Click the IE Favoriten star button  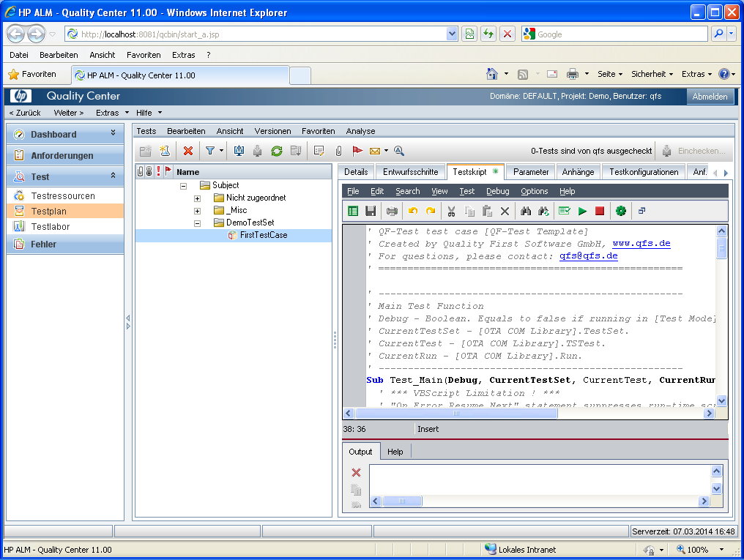pyautogui.click(x=32, y=74)
